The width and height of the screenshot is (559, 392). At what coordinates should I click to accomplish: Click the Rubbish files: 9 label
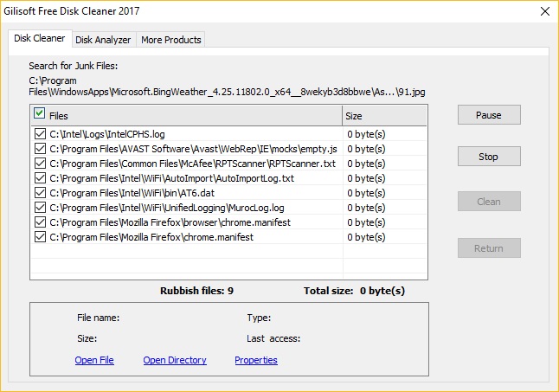(x=196, y=291)
